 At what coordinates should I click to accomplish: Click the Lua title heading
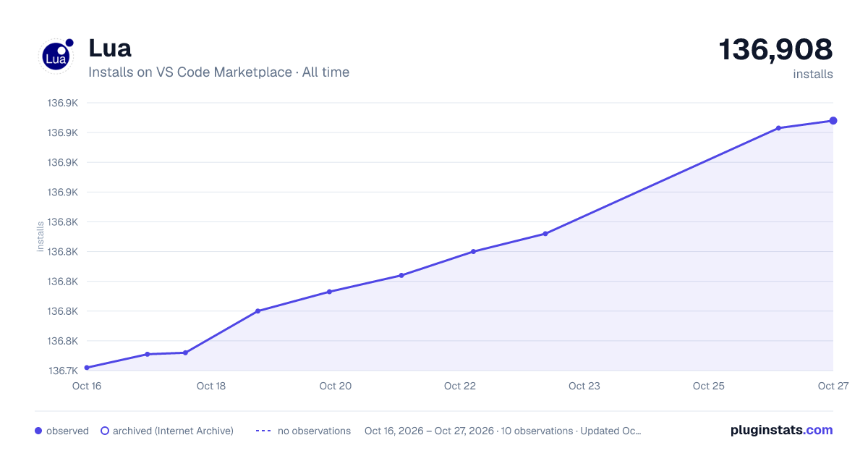pos(109,48)
